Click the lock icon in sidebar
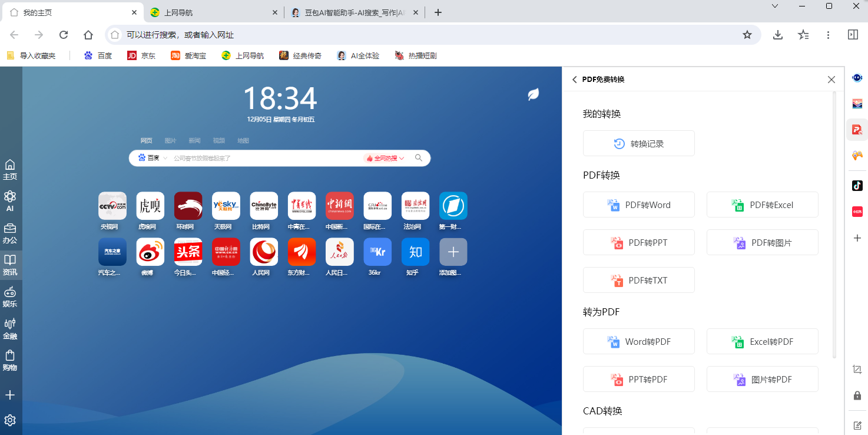Screen dimensions: 868x435 (857, 396)
